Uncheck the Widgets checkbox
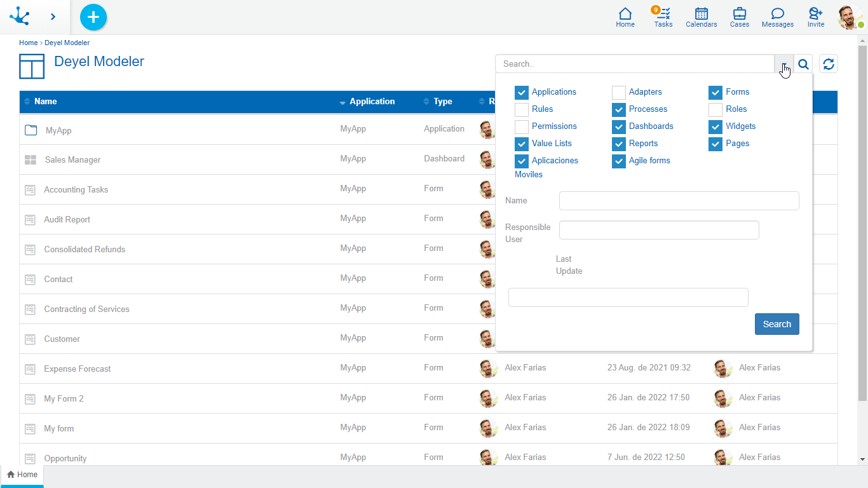This screenshot has height=488, width=868. click(x=715, y=127)
